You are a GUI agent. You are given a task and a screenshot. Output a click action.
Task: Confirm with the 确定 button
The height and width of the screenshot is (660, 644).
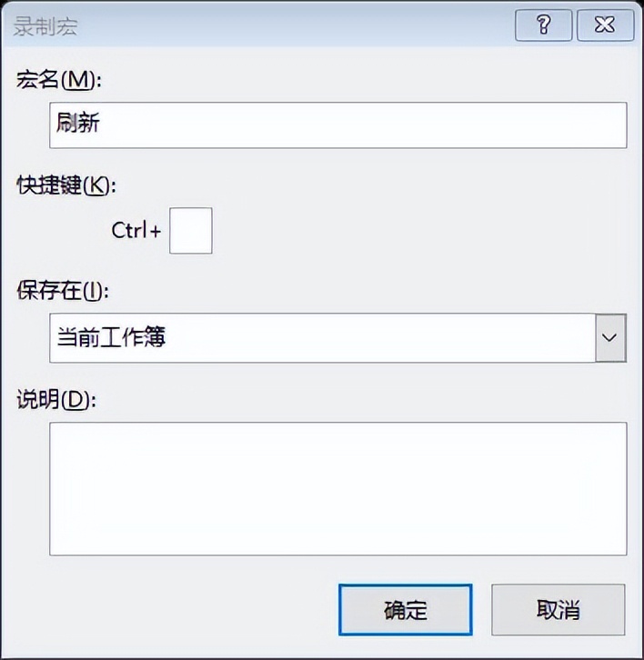[x=405, y=609]
